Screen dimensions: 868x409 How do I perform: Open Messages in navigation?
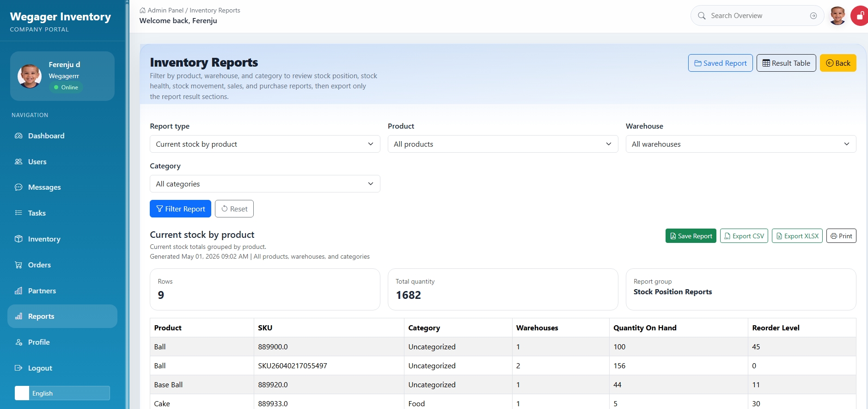(x=62, y=187)
